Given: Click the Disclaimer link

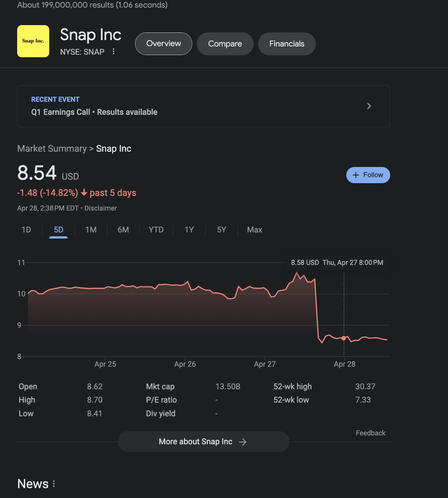Looking at the screenshot, I should [100, 208].
